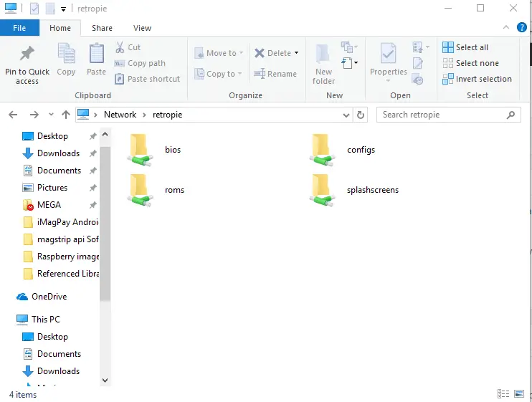Click Select none in ribbon
Viewport: 532px width, 402px height.
point(470,63)
